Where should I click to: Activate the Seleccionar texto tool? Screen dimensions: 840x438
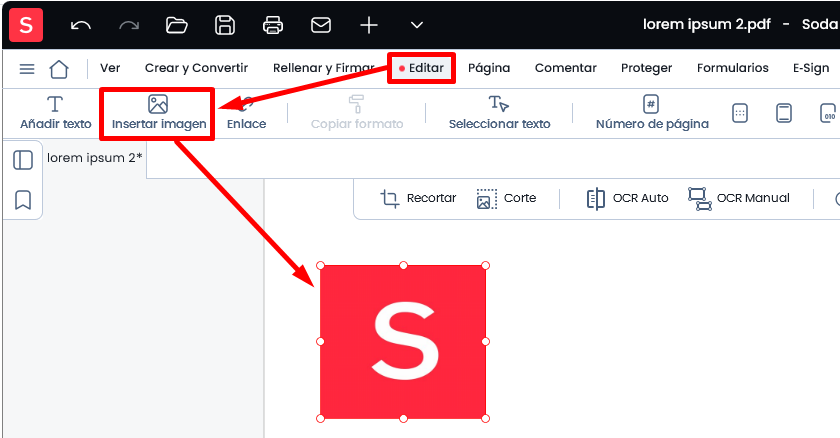tap(499, 113)
